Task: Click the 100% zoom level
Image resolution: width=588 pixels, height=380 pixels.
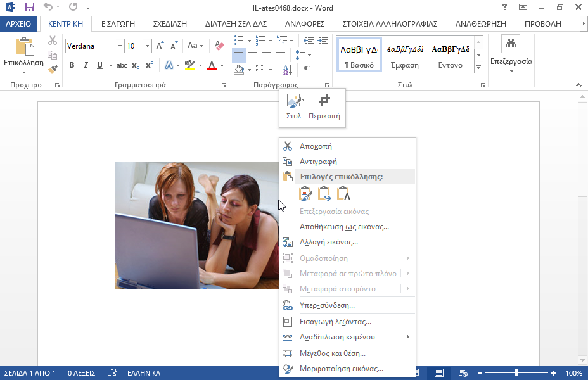Action: pos(574,373)
